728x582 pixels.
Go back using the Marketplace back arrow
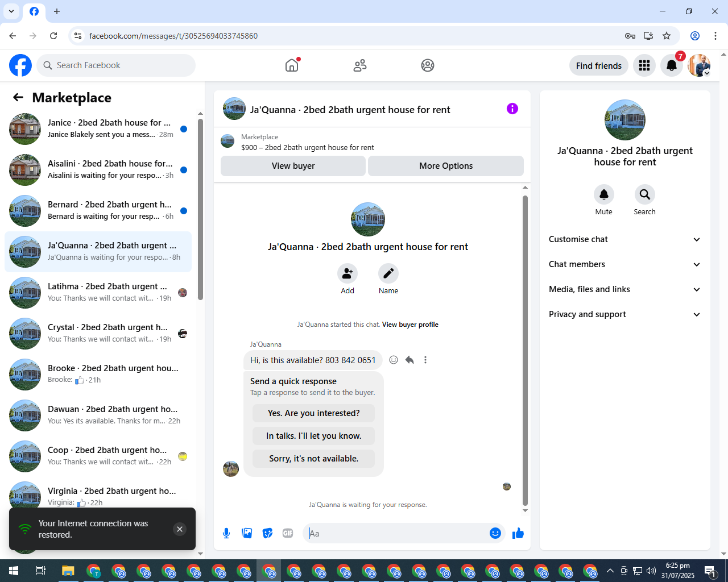tap(18, 97)
